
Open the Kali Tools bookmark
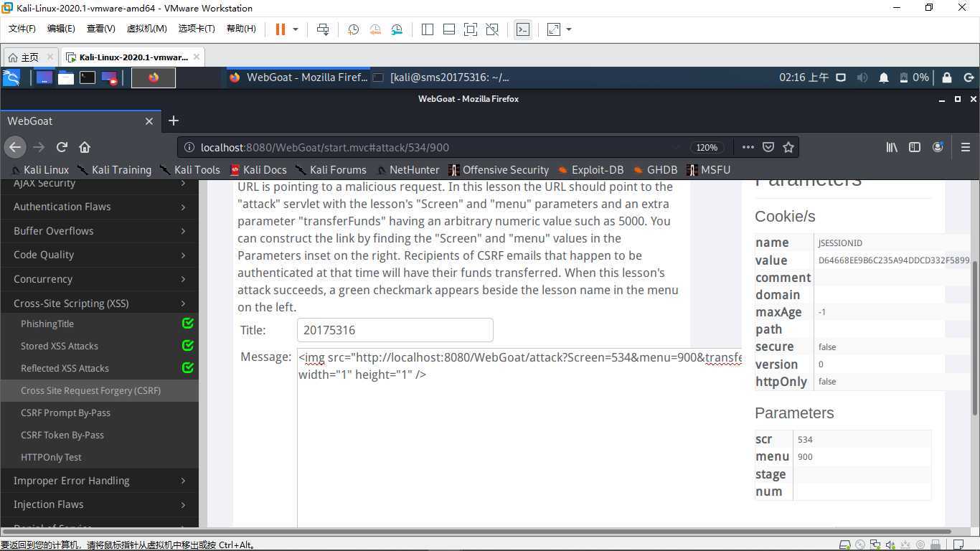click(190, 170)
